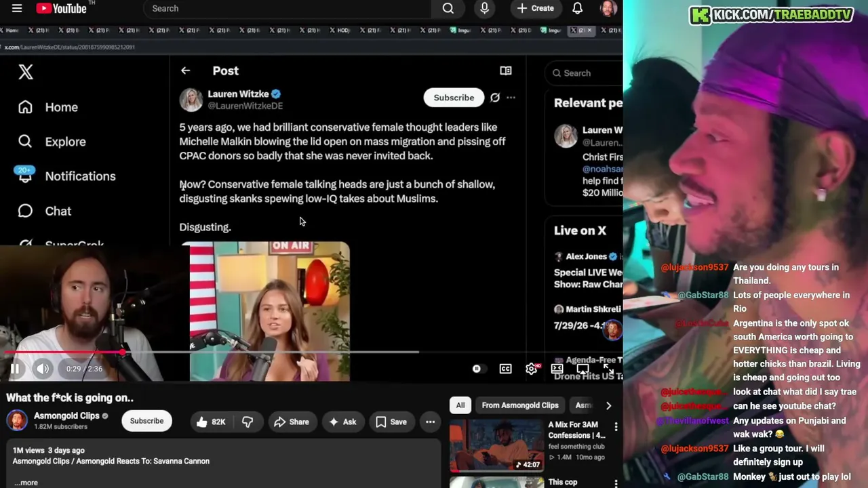Image resolution: width=868 pixels, height=488 pixels.
Task: Open the X post three-dot menu
Action: click(x=511, y=98)
